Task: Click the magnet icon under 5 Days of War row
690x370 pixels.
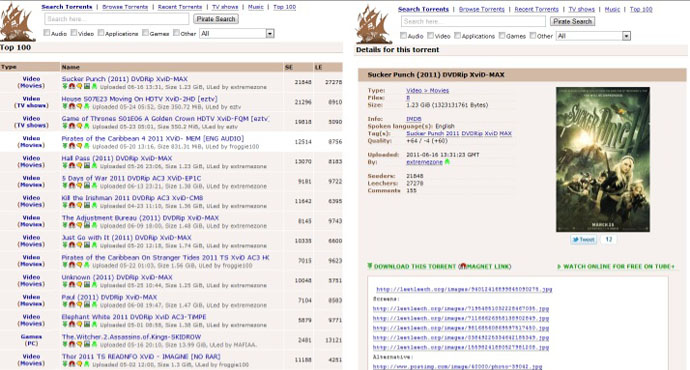Action: (x=72, y=186)
